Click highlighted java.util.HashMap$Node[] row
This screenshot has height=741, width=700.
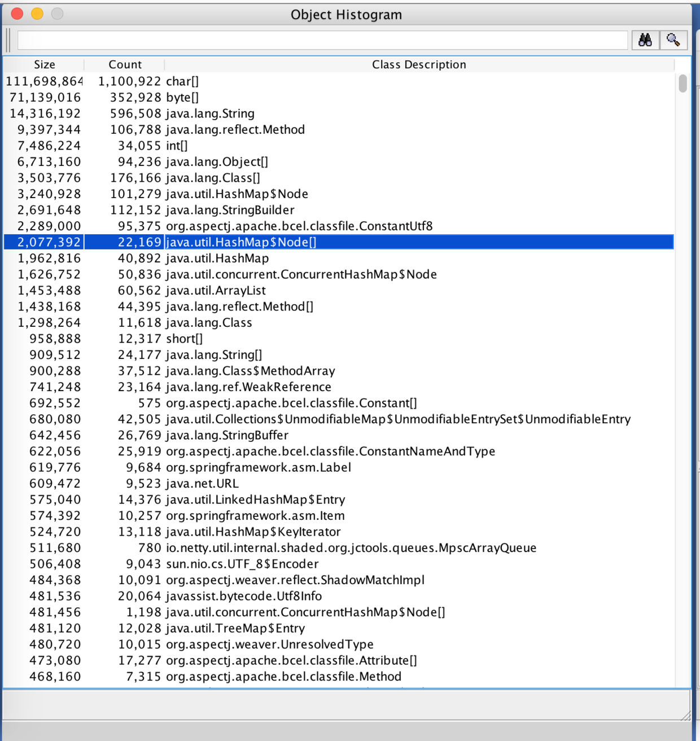coord(339,242)
